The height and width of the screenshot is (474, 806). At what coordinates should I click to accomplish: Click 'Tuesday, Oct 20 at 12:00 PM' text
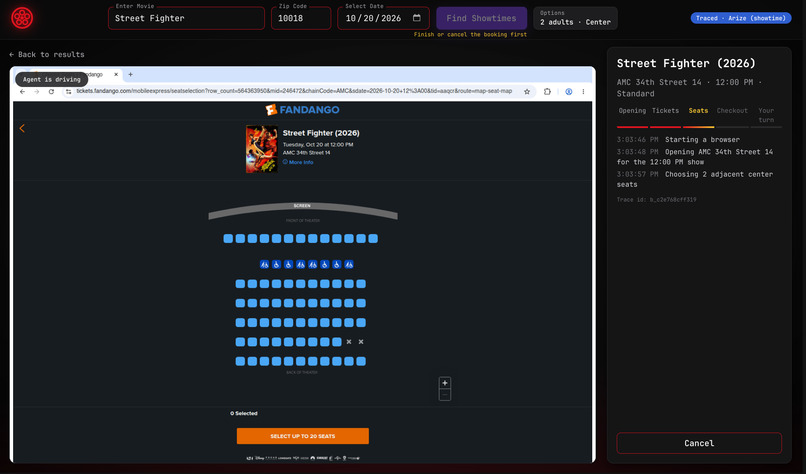[x=318, y=144]
